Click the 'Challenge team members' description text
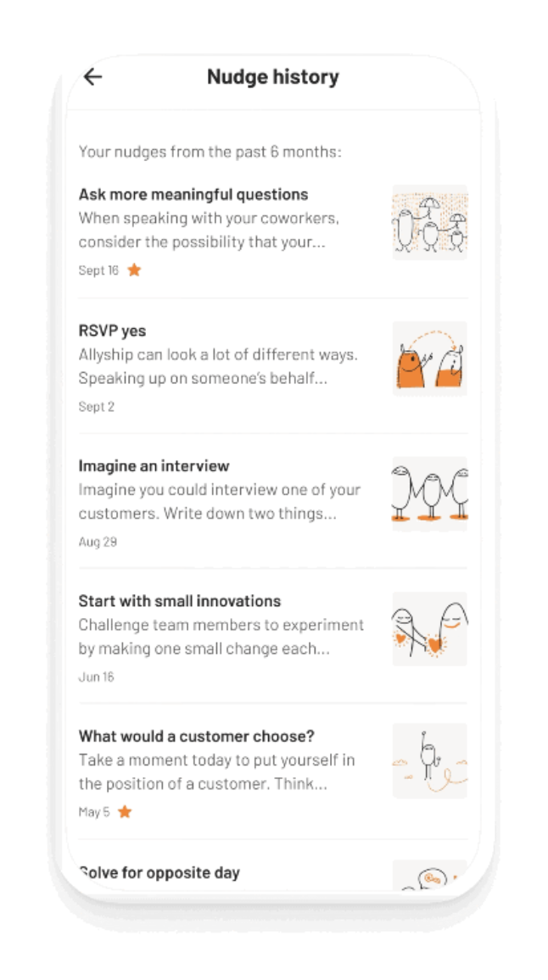Viewport: 548px width, 980px height. pyautogui.click(x=221, y=637)
